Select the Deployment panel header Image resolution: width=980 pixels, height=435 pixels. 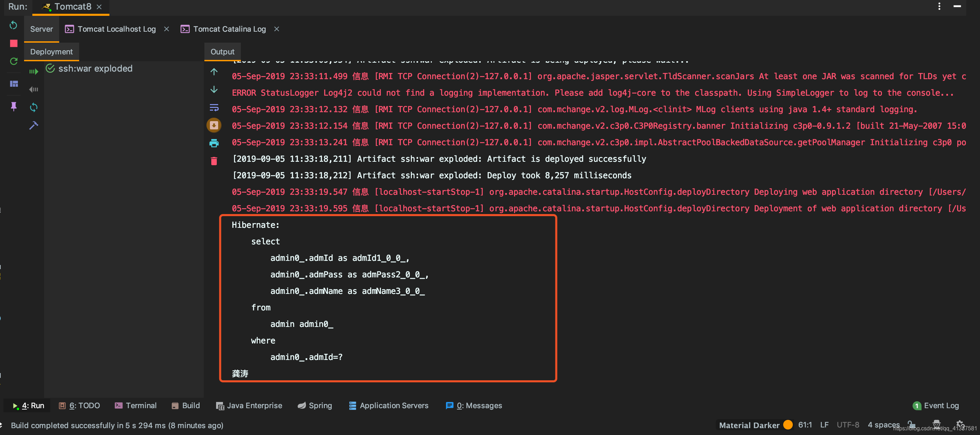pos(51,52)
